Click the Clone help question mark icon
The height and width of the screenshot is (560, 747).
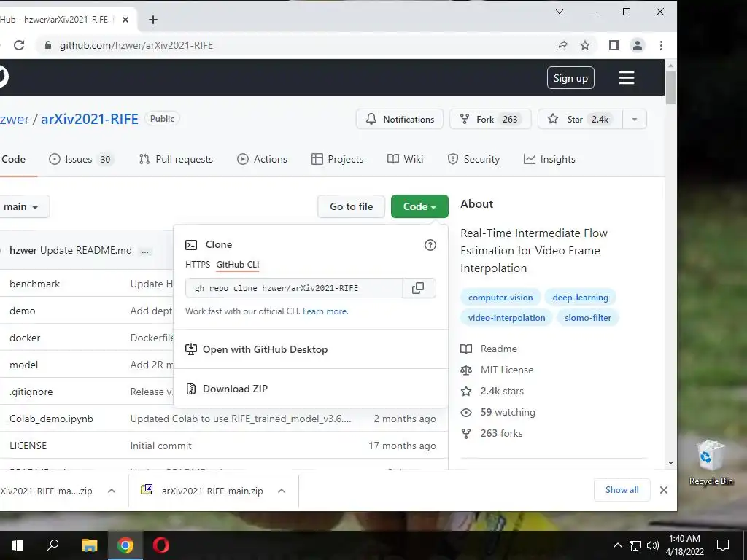click(430, 245)
